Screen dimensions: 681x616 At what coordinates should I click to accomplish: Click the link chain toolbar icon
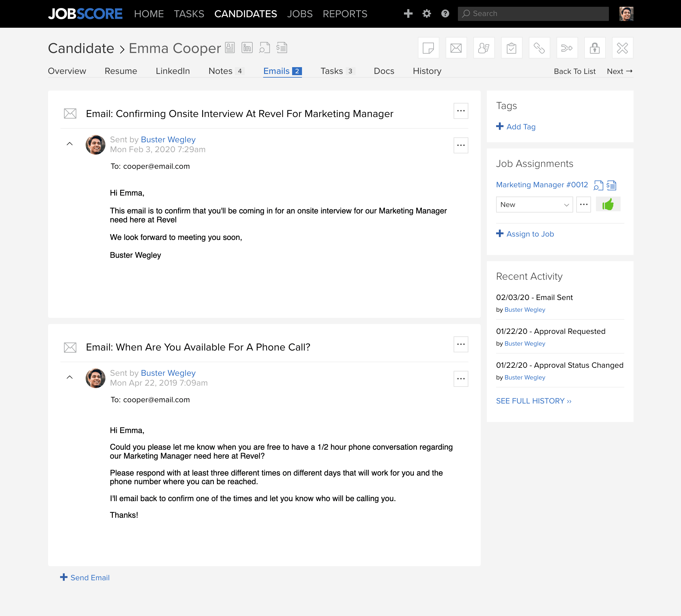[539, 48]
